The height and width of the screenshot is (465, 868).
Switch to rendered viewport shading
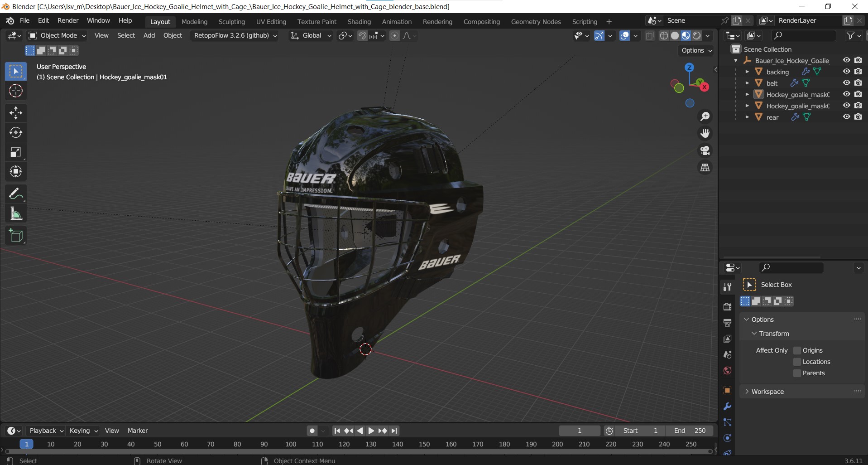[697, 36]
